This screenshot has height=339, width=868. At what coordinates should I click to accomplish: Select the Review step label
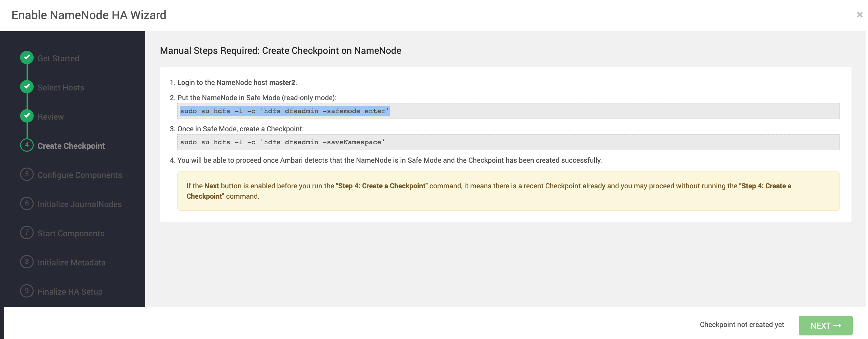[x=50, y=117]
